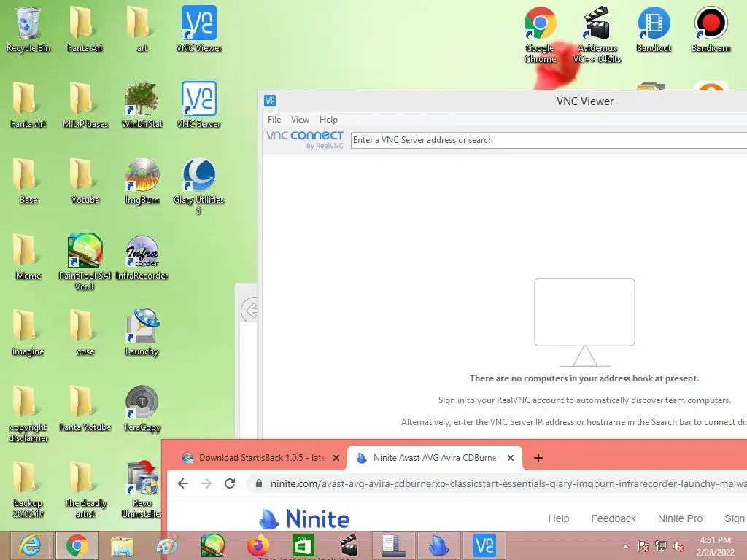Launch InfraRecorder shortcut

[x=142, y=257]
